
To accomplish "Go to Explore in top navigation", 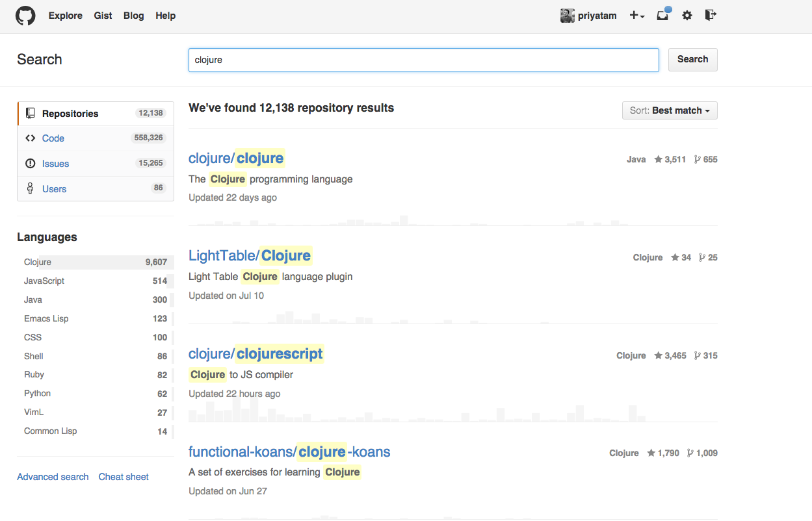I will 66,16.
